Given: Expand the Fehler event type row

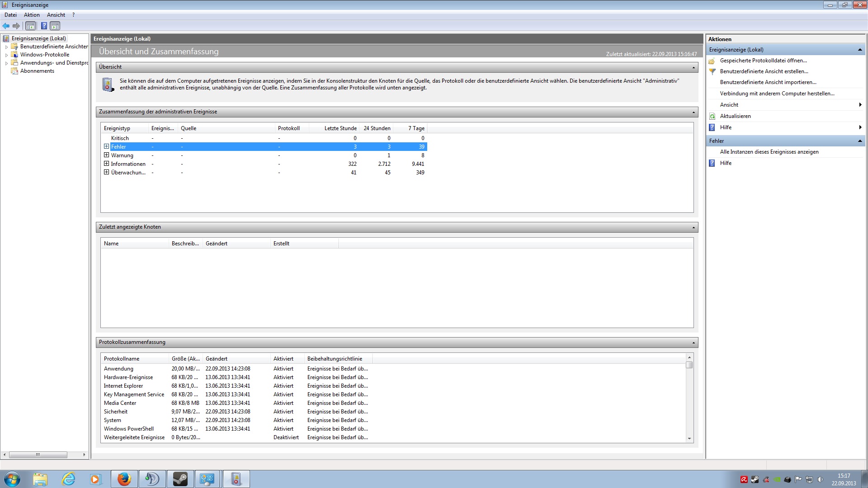Looking at the screenshot, I should pyautogui.click(x=106, y=146).
